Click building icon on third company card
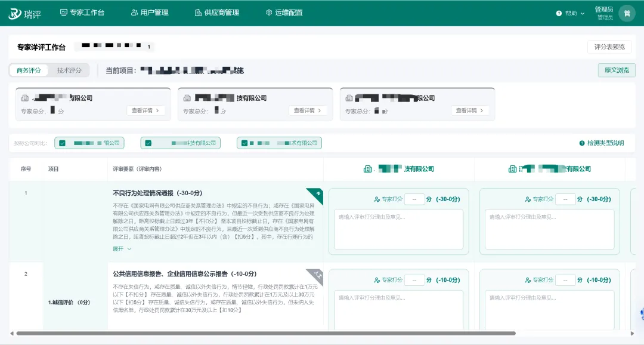 coord(349,98)
